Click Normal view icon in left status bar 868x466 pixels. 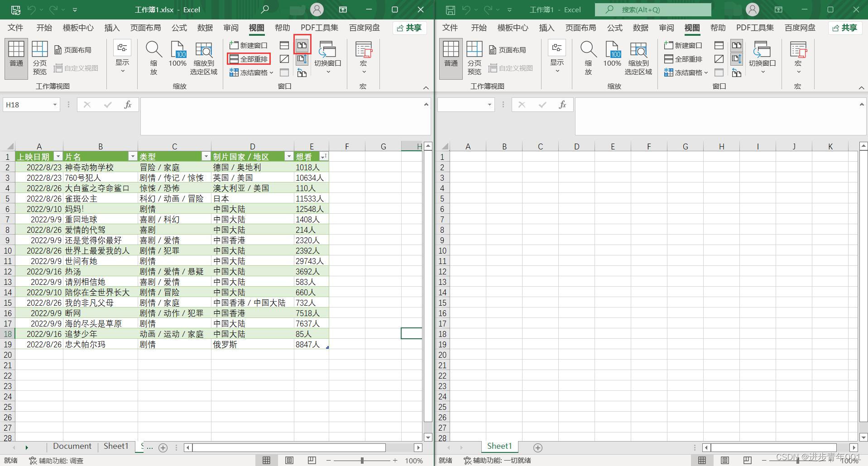point(266,460)
